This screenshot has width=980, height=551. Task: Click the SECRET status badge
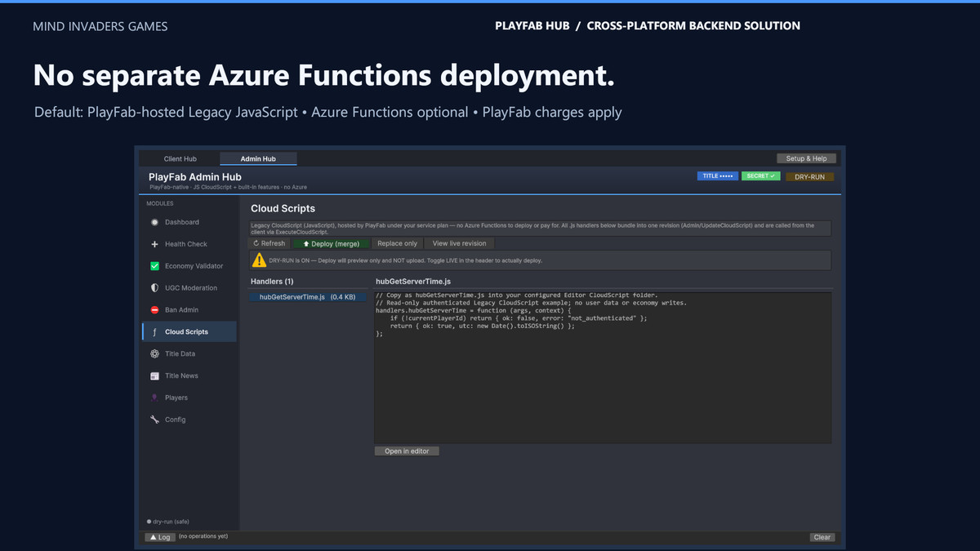760,176
